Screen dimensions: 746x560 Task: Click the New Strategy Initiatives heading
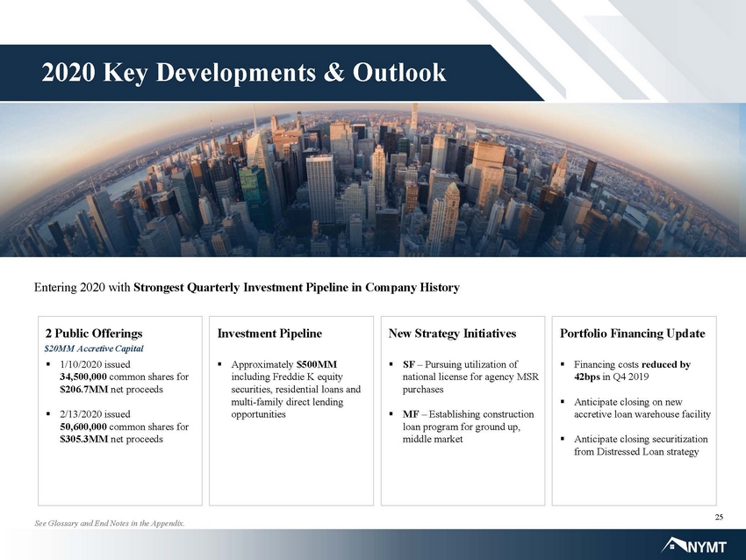453,333
